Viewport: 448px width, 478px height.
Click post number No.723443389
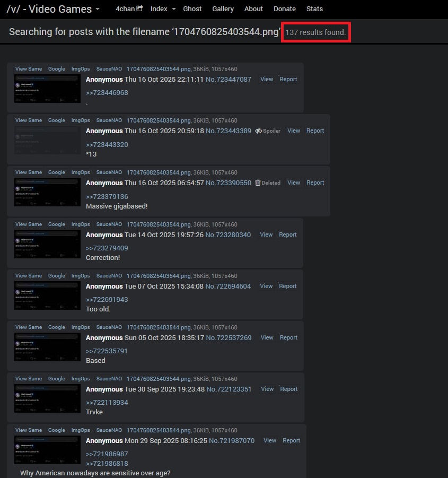pyautogui.click(x=229, y=131)
